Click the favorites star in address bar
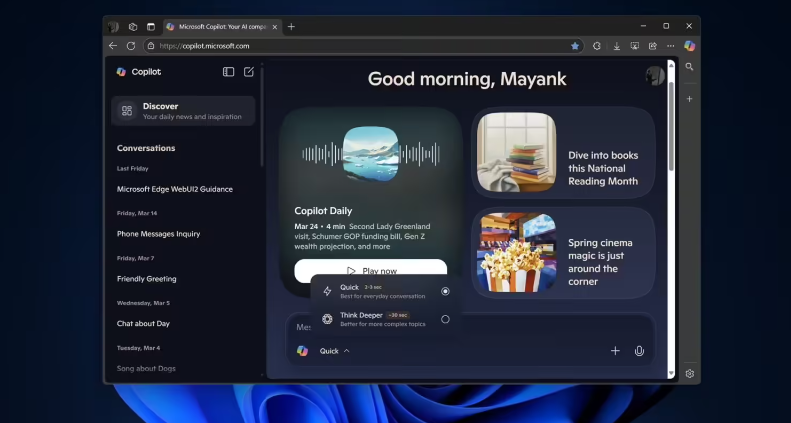 click(x=575, y=46)
